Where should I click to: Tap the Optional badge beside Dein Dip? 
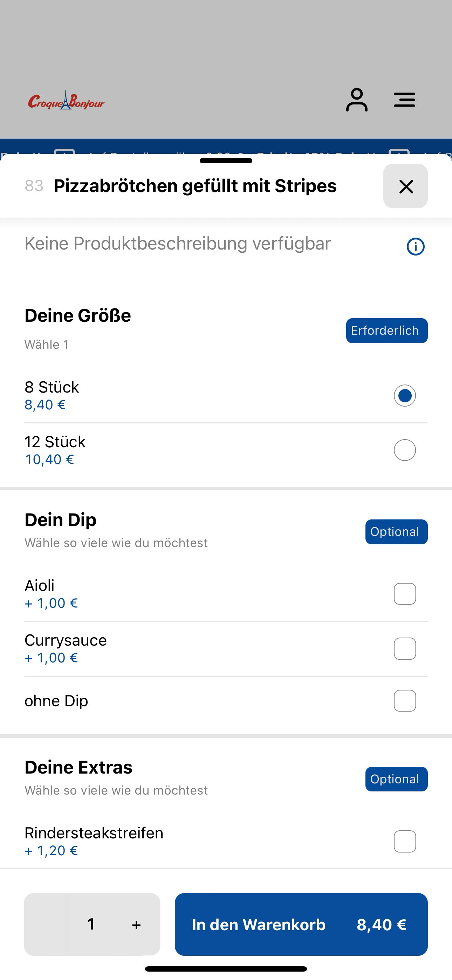point(396,532)
